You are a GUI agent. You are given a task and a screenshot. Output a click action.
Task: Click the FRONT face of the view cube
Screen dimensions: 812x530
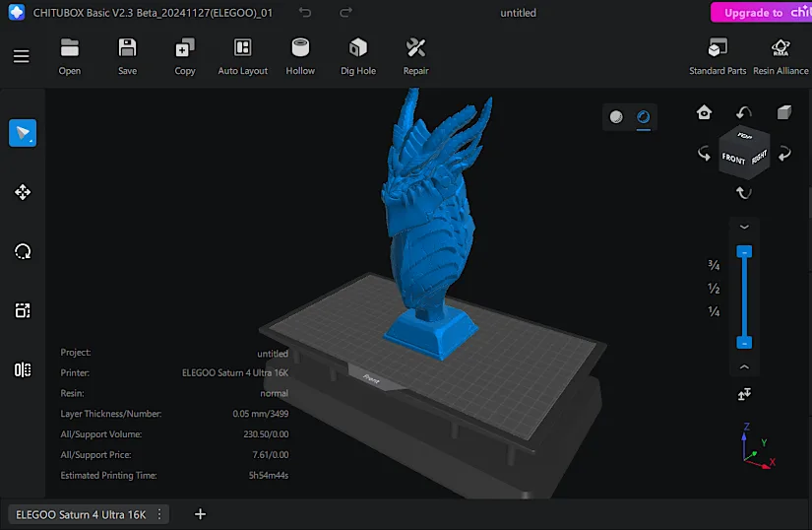733,159
